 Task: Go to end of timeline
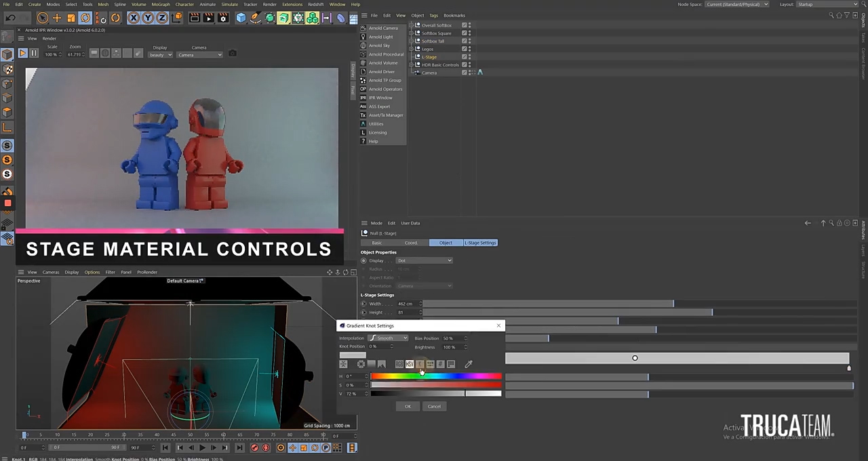pos(239,447)
